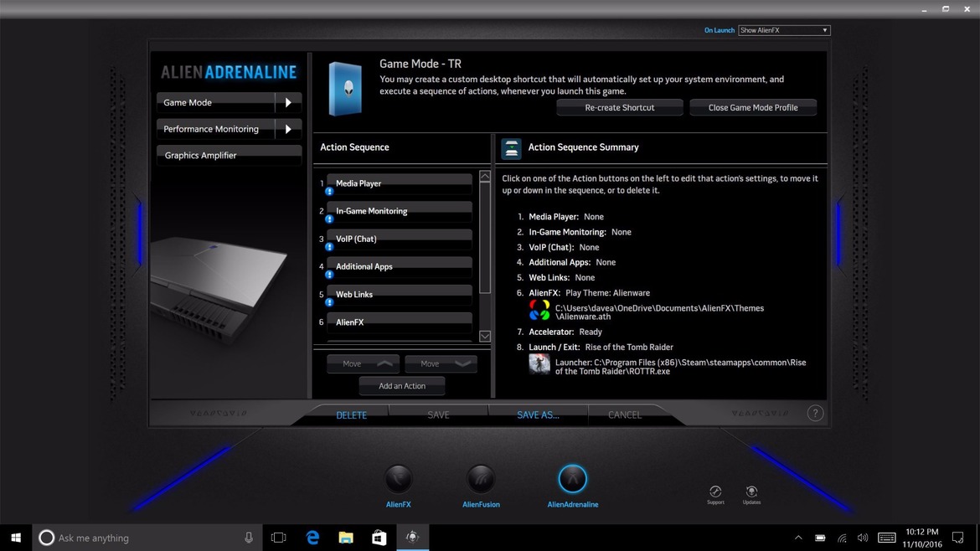980x551 pixels.
Task: Click the ROTTR.exe launcher path text
Action: click(x=681, y=367)
